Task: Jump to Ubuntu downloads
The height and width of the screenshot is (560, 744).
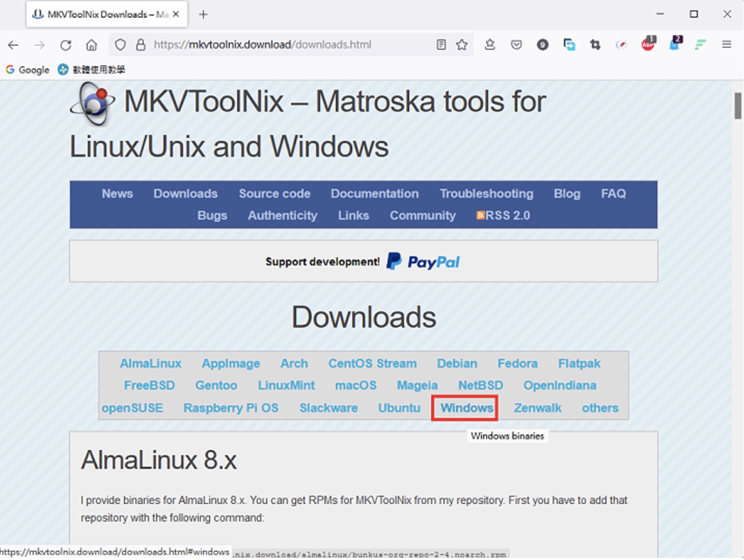Action: [399, 408]
